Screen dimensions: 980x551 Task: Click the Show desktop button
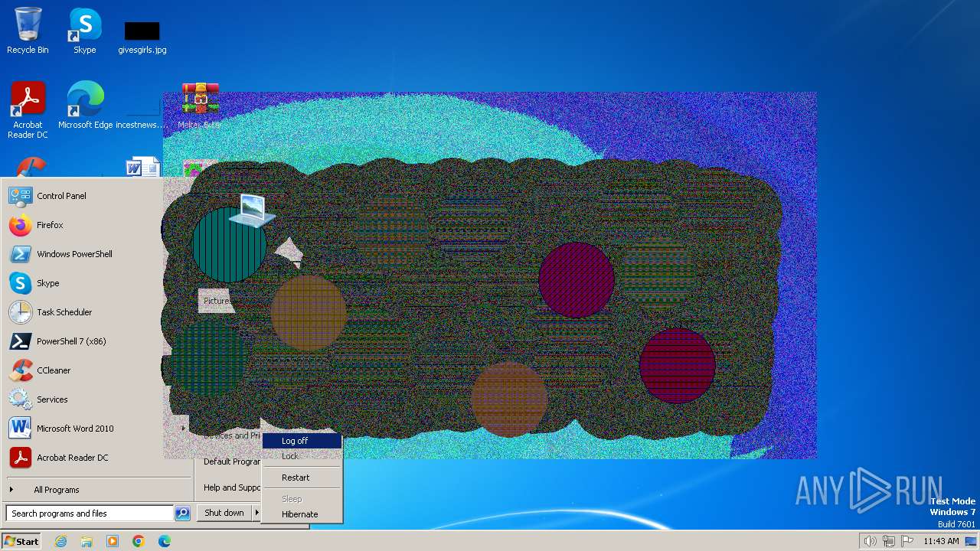[971, 541]
